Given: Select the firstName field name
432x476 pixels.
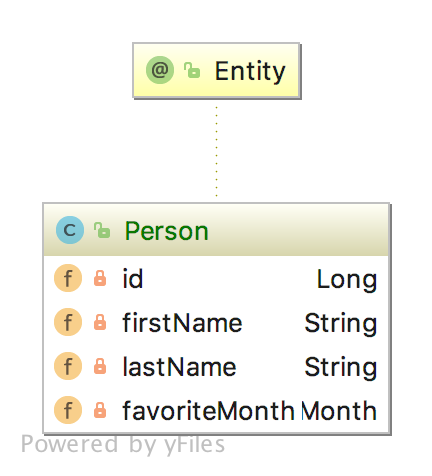Looking at the screenshot, I should 182,323.
